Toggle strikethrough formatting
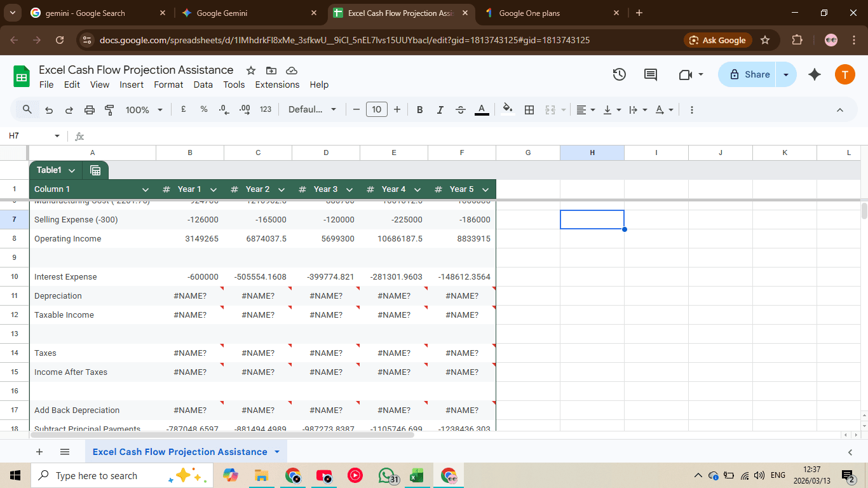Screen dimensions: 868x488 click(461, 110)
